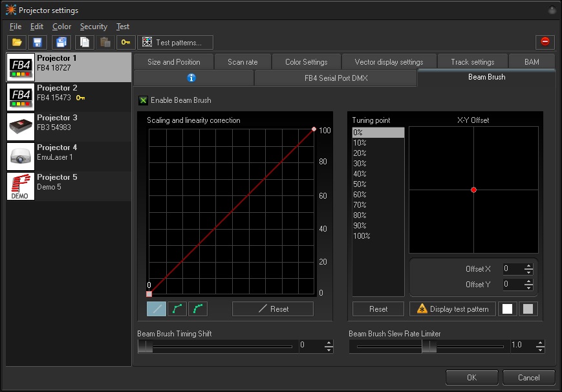The image size is (562, 392).
Task: Select the linear curve mode icon
Action: tap(157, 309)
